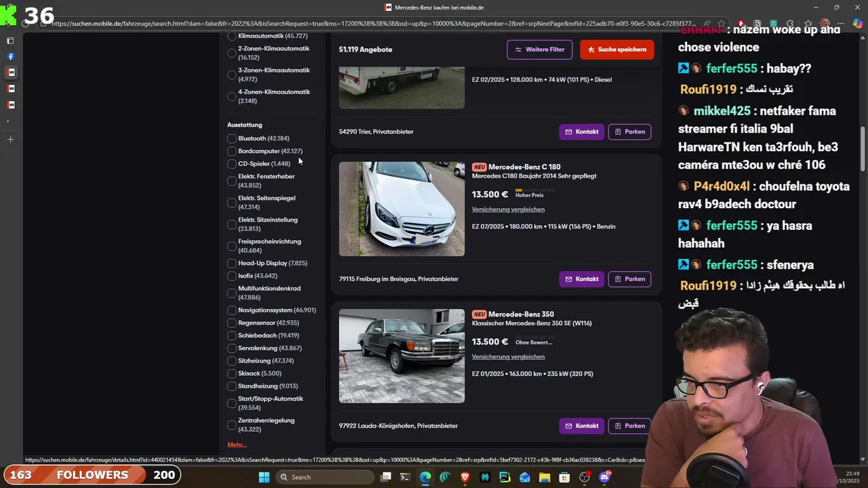The image size is (868, 488).
Task: Open the Windows Start menu
Action: tap(264, 477)
